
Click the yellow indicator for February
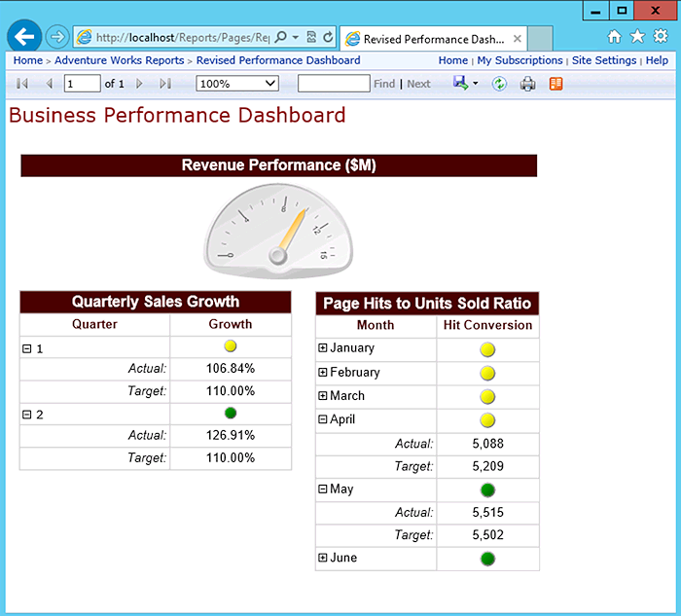(487, 373)
